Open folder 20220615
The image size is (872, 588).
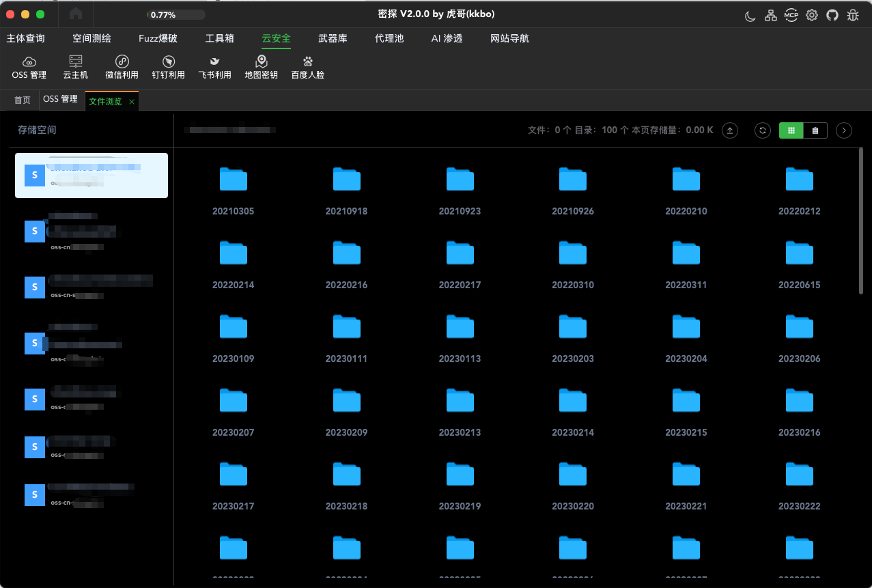(x=800, y=264)
